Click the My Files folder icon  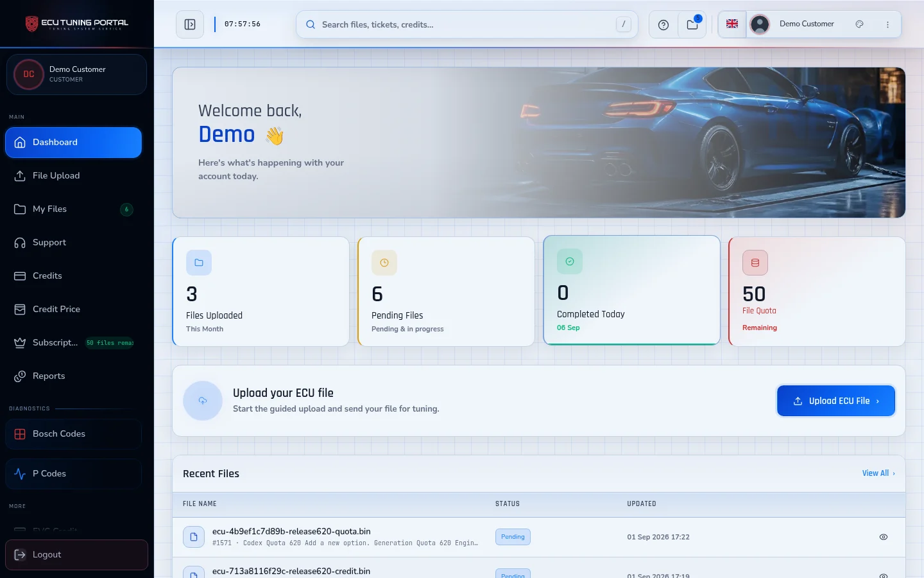pos(20,209)
